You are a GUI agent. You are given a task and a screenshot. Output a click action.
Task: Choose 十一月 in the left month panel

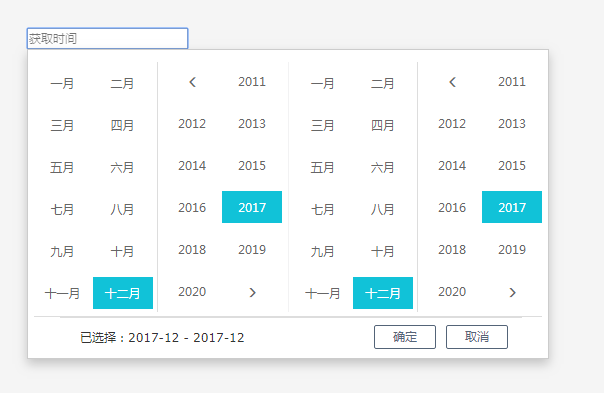coord(62,293)
